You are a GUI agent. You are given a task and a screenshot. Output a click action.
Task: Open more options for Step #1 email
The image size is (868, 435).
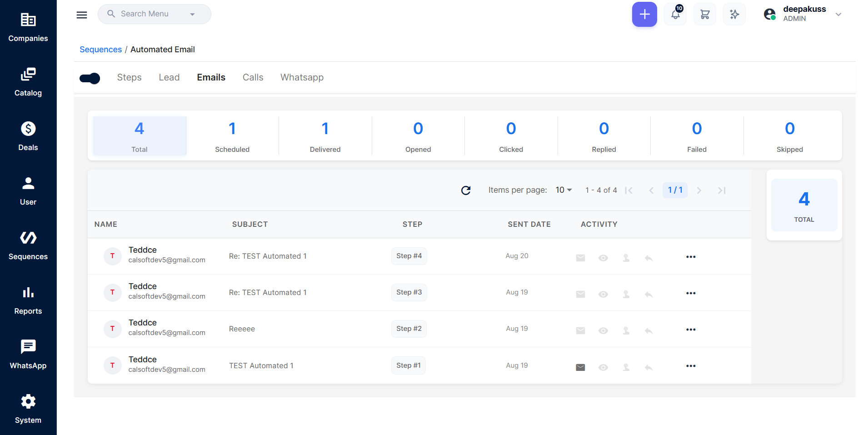click(691, 366)
